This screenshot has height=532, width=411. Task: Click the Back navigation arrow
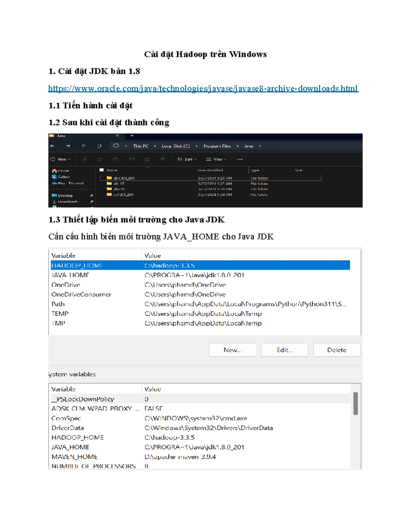pos(53,145)
